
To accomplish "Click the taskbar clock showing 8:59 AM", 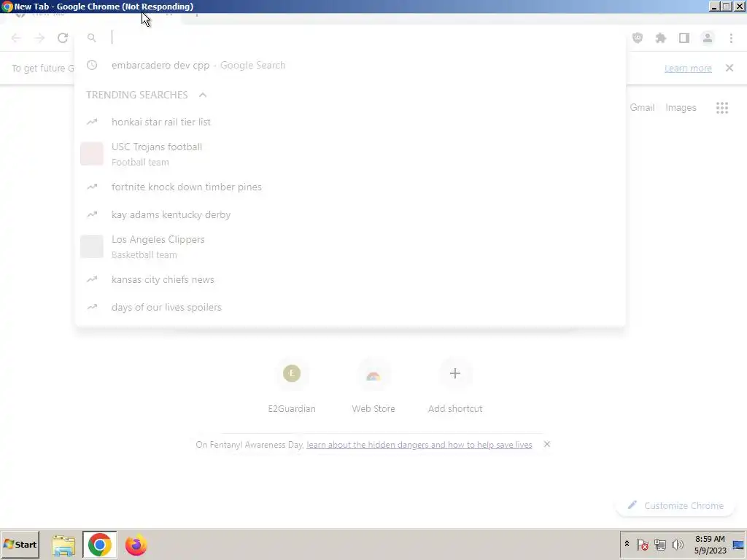I will 710,545.
